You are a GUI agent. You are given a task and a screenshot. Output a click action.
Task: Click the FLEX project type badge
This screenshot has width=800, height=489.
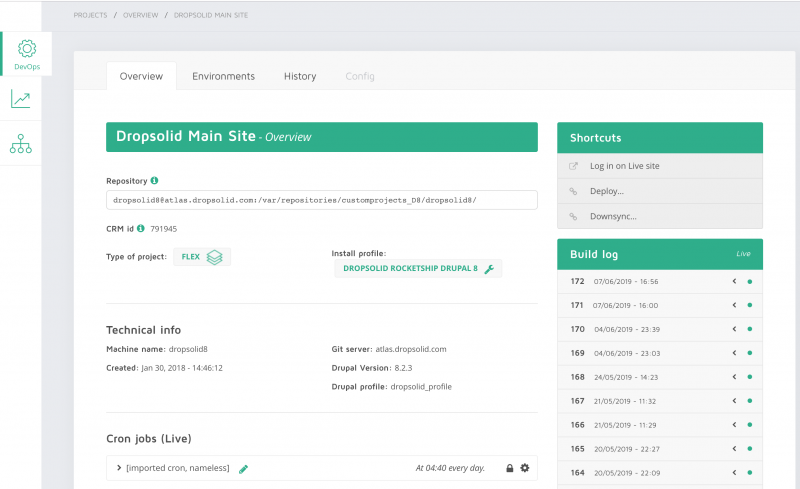tap(202, 257)
